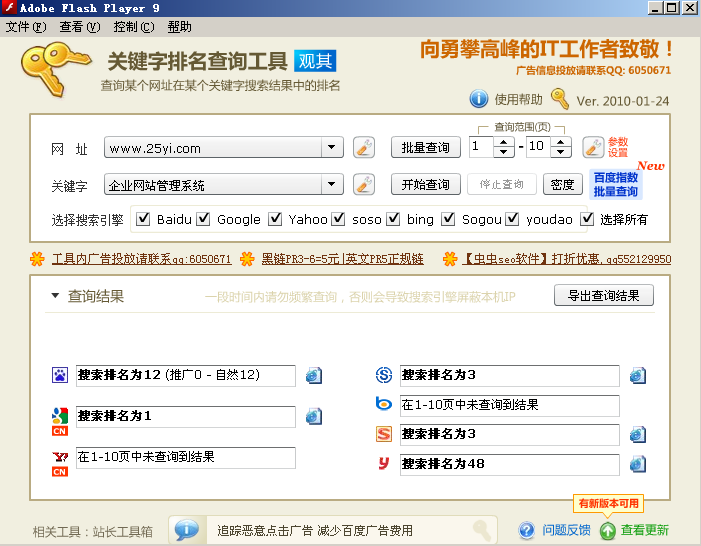The image size is (701, 546).
Task: Open the 黑链PR3-6=5元 link
Action: click(x=342, y=259)
